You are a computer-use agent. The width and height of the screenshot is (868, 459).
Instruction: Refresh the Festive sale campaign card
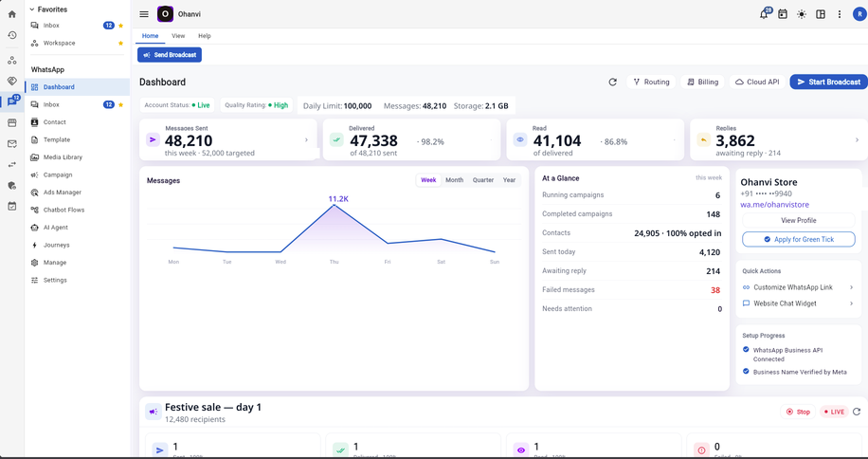(x=857, y=412)
